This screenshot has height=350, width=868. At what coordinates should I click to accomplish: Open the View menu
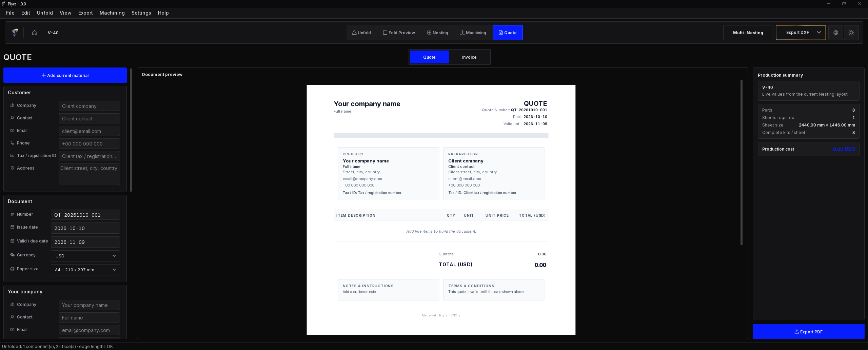(65, 13)
